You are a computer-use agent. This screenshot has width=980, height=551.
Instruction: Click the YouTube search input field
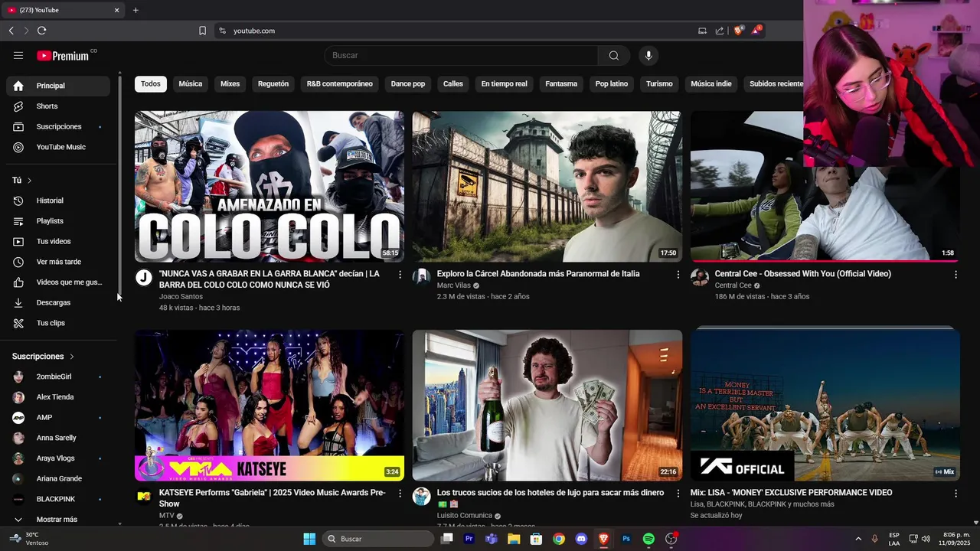(x=461, y=55)
